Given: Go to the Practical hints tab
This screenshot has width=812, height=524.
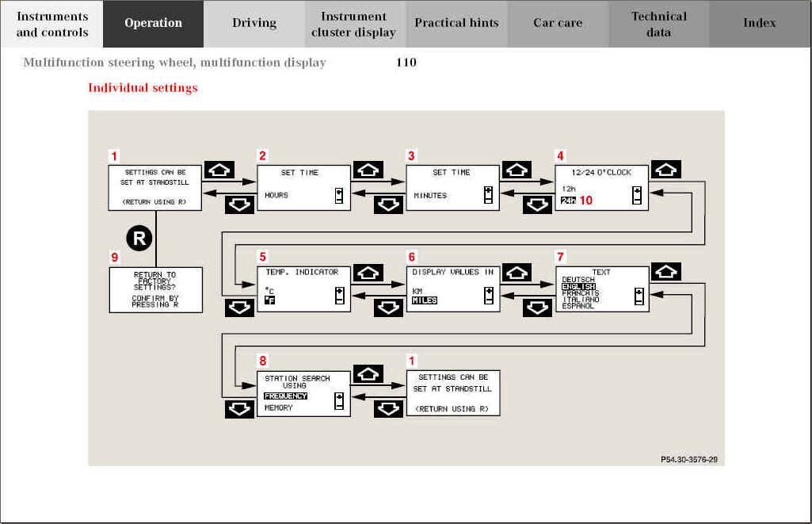Looking at the screenshot, I should point(457,24).
